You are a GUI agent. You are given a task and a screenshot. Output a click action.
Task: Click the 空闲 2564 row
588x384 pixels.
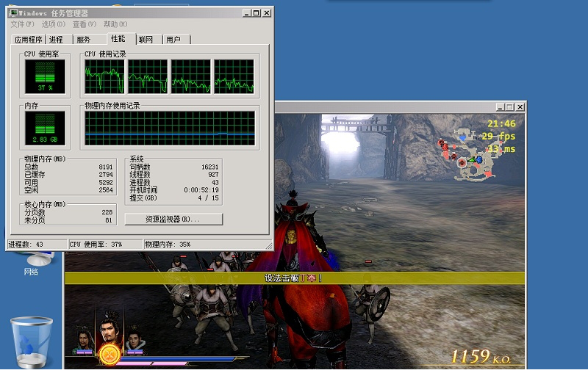68,190
